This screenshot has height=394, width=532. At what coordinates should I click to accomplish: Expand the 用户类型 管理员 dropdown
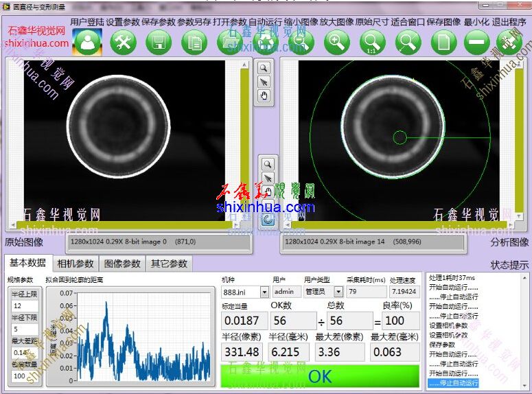pos(338,292)
